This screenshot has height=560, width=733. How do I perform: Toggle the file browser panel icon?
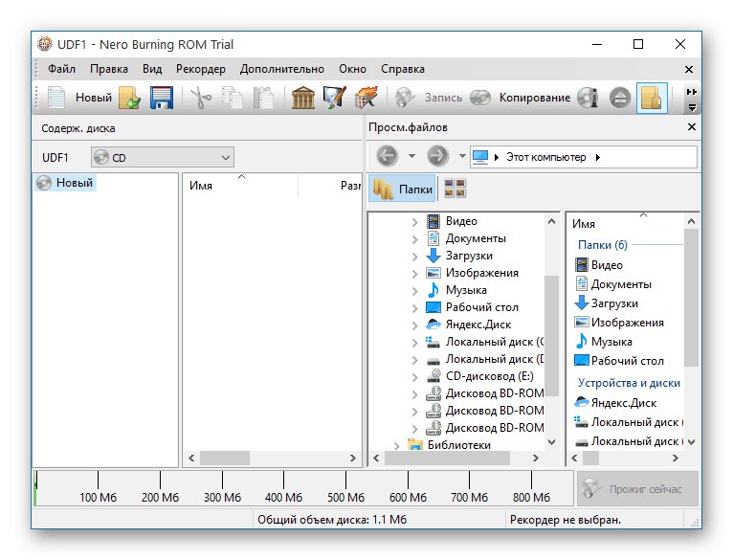point(652,98)
